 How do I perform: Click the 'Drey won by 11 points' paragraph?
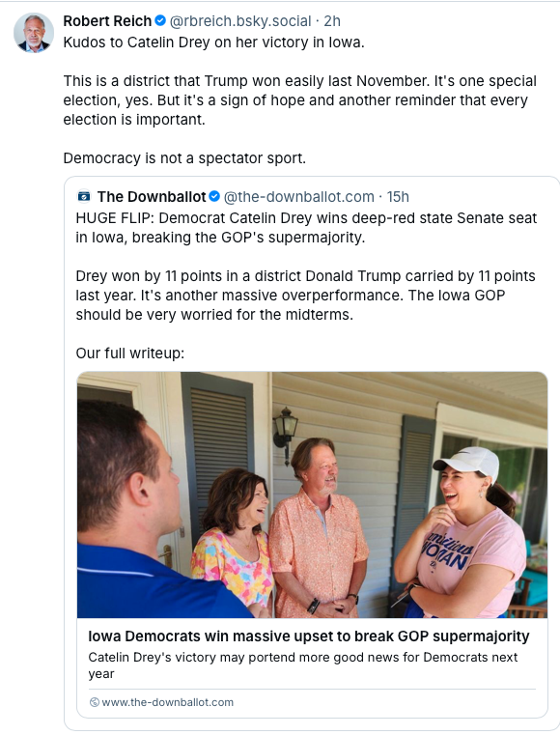[305, 296]
